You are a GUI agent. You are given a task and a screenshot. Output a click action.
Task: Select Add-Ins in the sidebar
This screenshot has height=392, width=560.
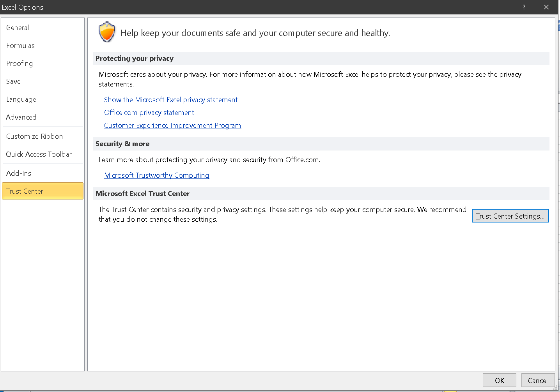(x=43, y=173)
